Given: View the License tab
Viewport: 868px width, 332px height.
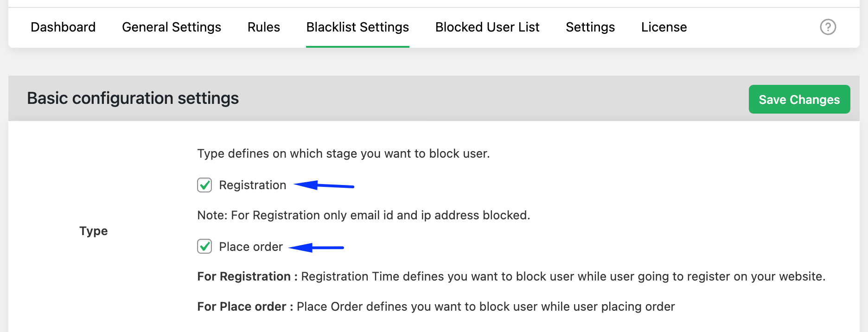Looking at the screenshot, I should (664, 27).
